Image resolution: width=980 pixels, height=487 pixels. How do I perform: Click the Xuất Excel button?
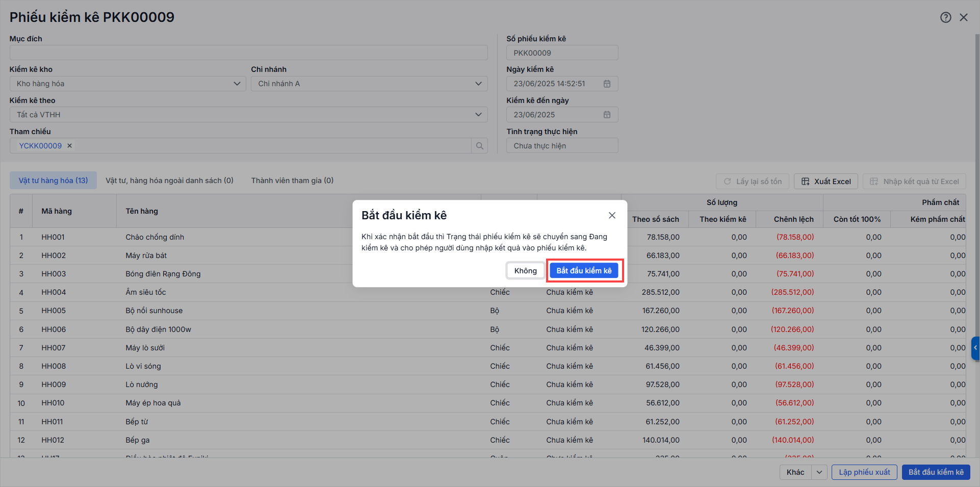point(826,182)
